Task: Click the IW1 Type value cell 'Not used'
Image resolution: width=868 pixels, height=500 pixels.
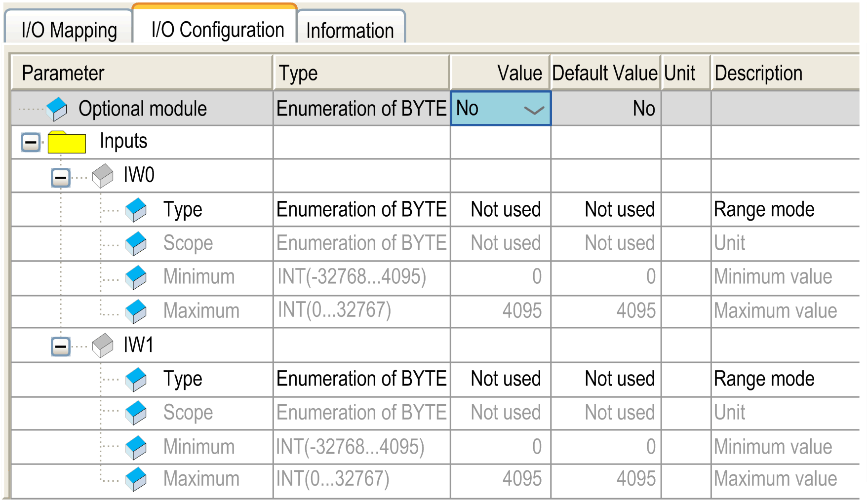Action: (506, 379)
